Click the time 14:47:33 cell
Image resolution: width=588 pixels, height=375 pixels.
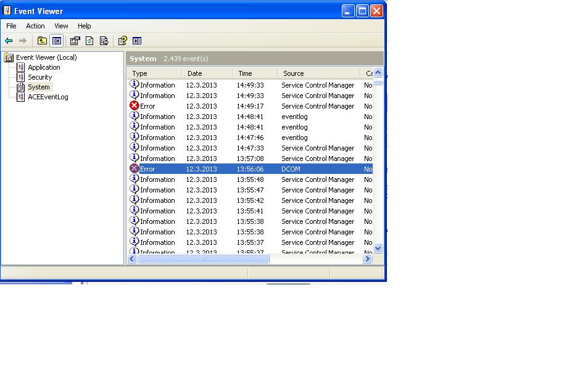[250, 148]
